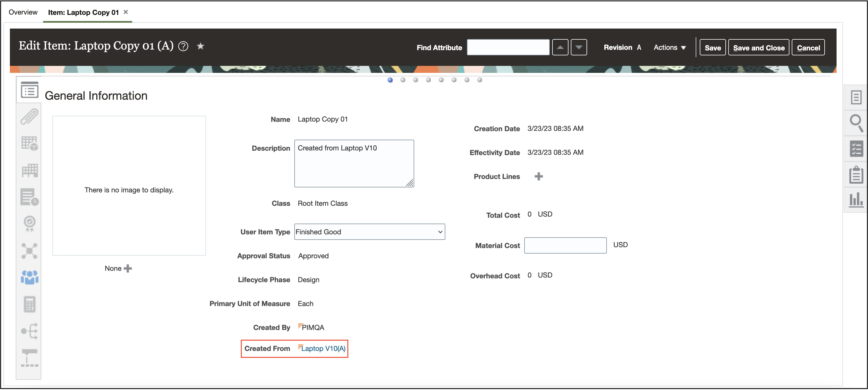Open the User Item Type dropdown
Screen dimensions: 868x390
coord(369,232)
